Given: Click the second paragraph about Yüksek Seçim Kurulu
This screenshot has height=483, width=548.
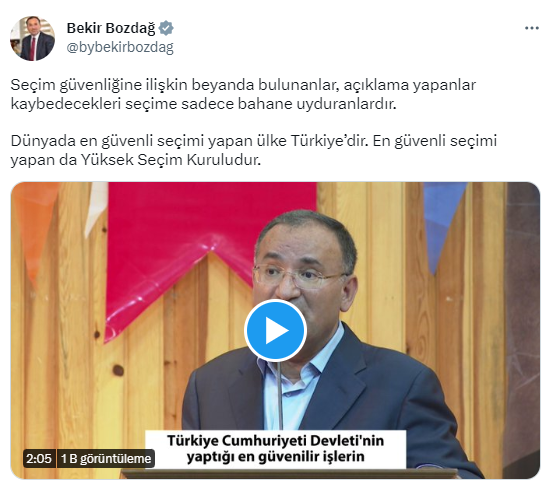Looking at the screenshot, I should point(253,150).
